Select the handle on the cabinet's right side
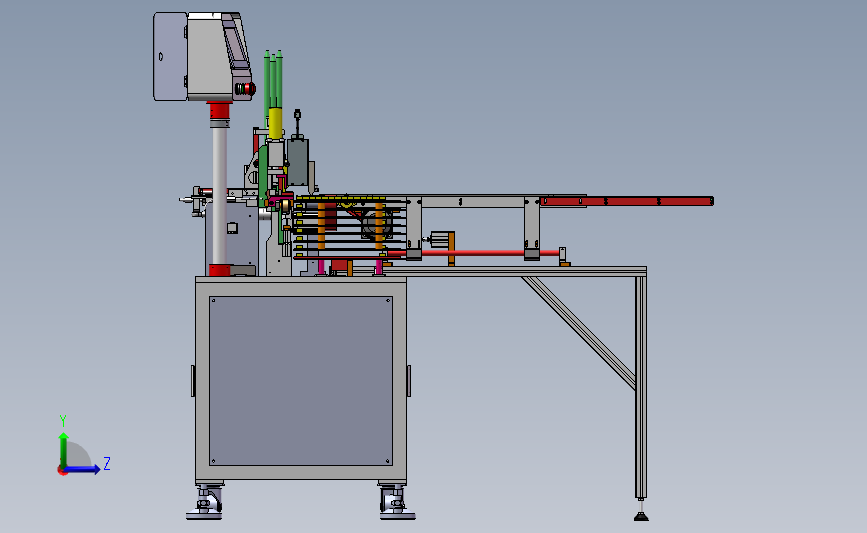This screenshot has height=533, width=867. pos(409,381)
